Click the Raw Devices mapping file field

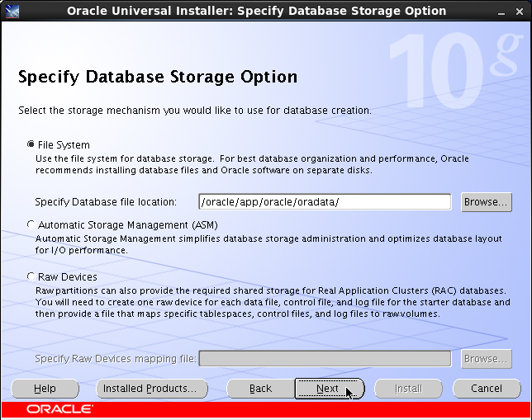pos(325,359)
